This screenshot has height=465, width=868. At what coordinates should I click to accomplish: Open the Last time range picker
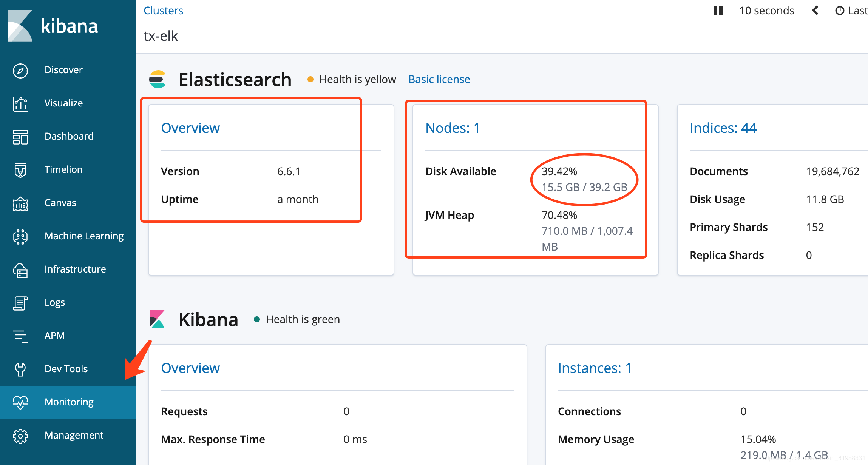(851, 11)
